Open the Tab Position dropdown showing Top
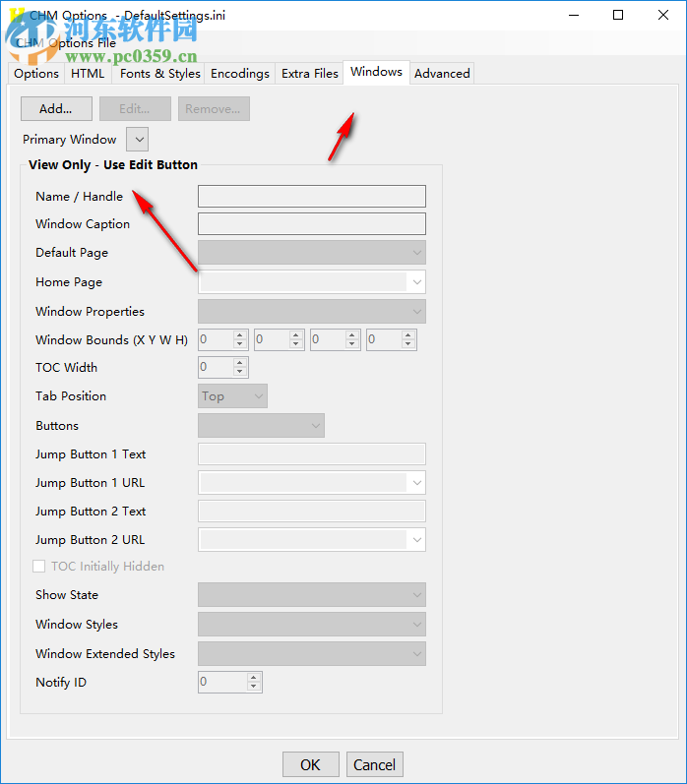 232,396
